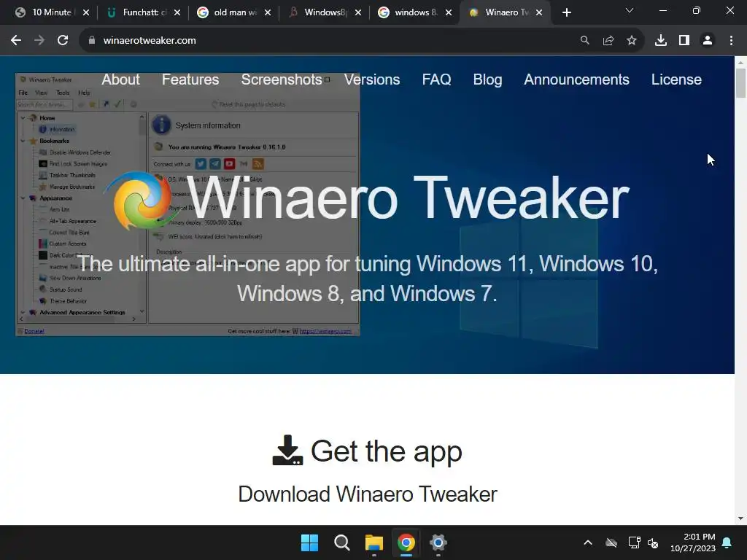
Task: Click the site lock icon
Action: pyautogui.click(x=91, y=41)
